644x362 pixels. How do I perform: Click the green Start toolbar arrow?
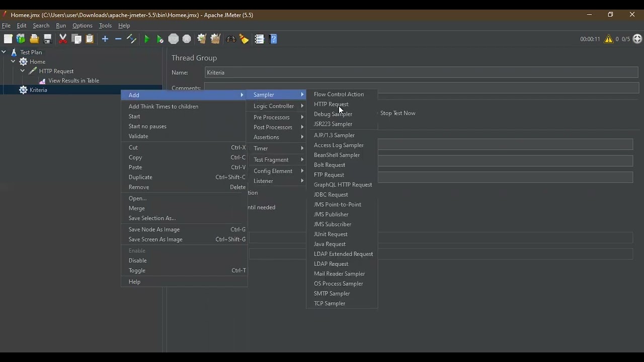[x=147, y=39]
